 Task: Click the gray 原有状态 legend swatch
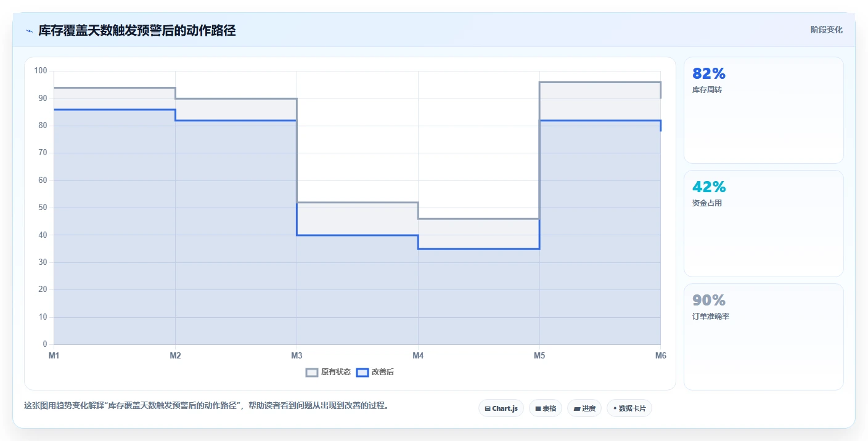(x=312, y=372)
